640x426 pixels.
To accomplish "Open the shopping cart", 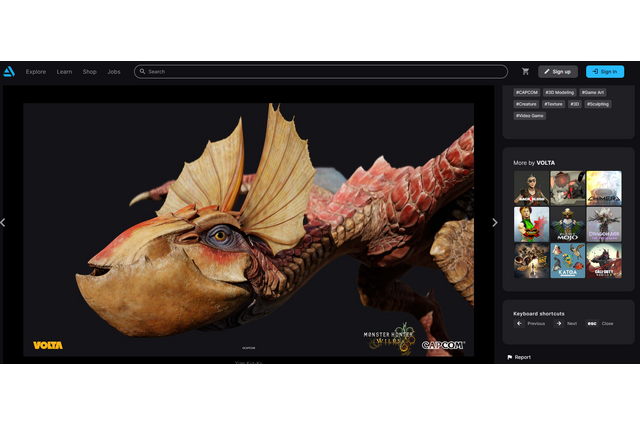I will pos(525,71).
